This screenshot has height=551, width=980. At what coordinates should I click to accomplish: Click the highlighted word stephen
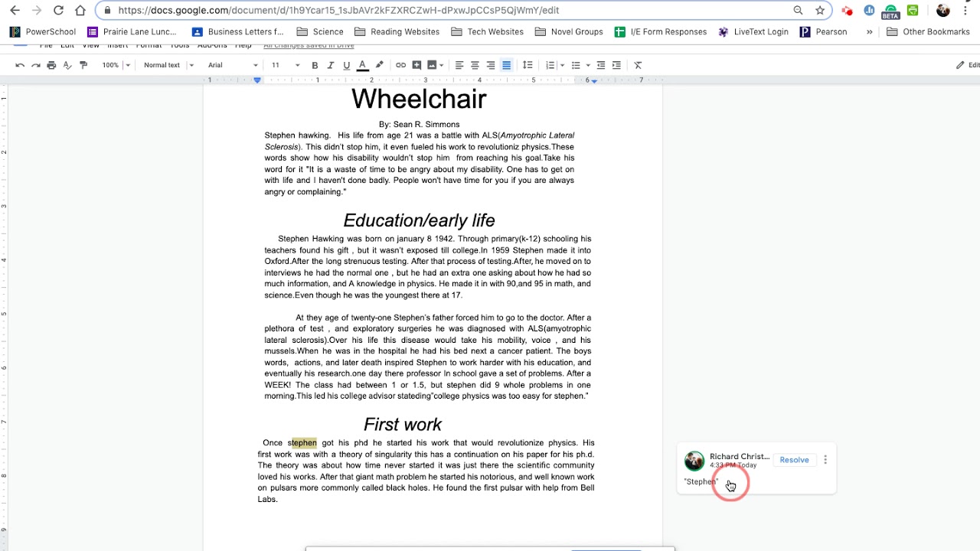[x=304, y=443]
